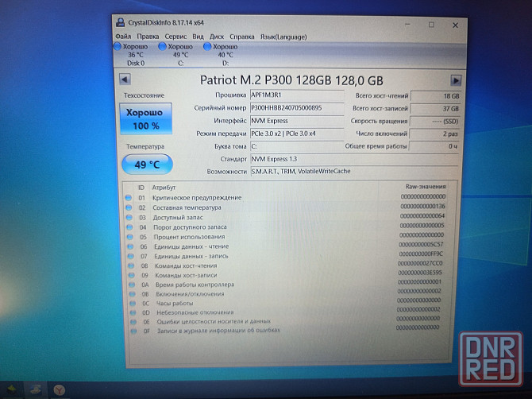Click the interface field NVM Express
This screenshot has height=399, width=532.
tap(297, 121)
